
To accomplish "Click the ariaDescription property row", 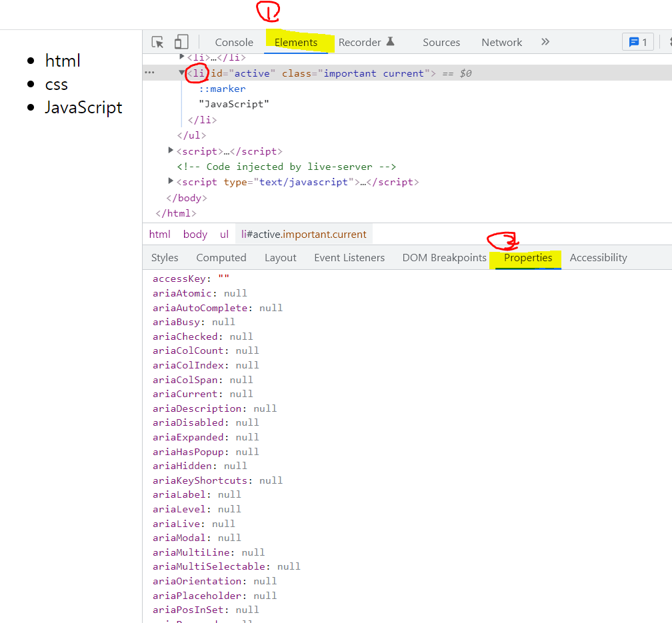I will [215, 408].
